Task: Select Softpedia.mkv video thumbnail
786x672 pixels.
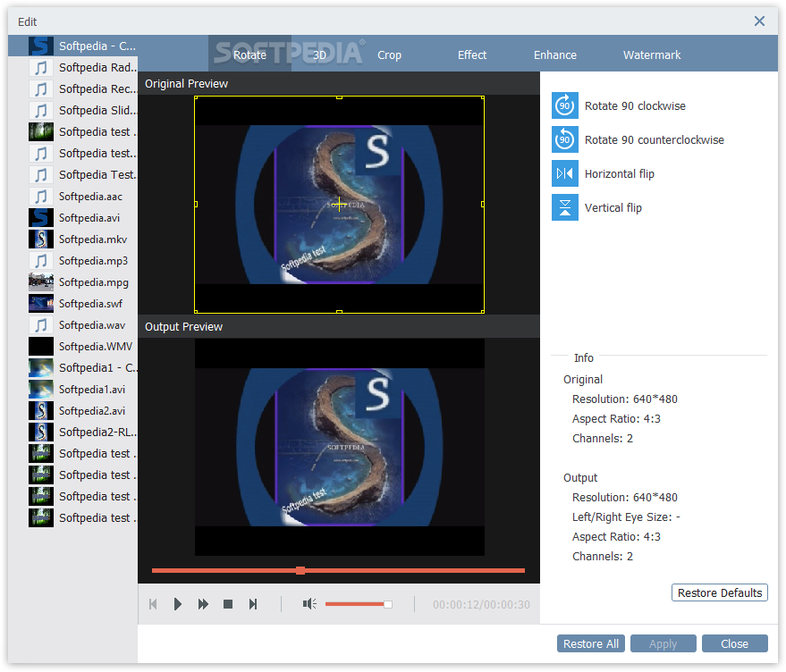Action: (x=41, y=239)
